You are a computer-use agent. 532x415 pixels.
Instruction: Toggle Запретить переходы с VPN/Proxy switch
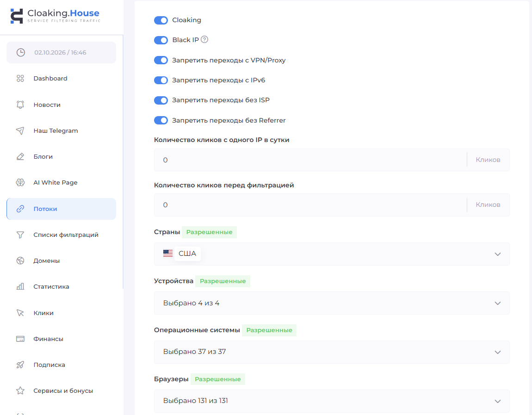click(161, 61)
